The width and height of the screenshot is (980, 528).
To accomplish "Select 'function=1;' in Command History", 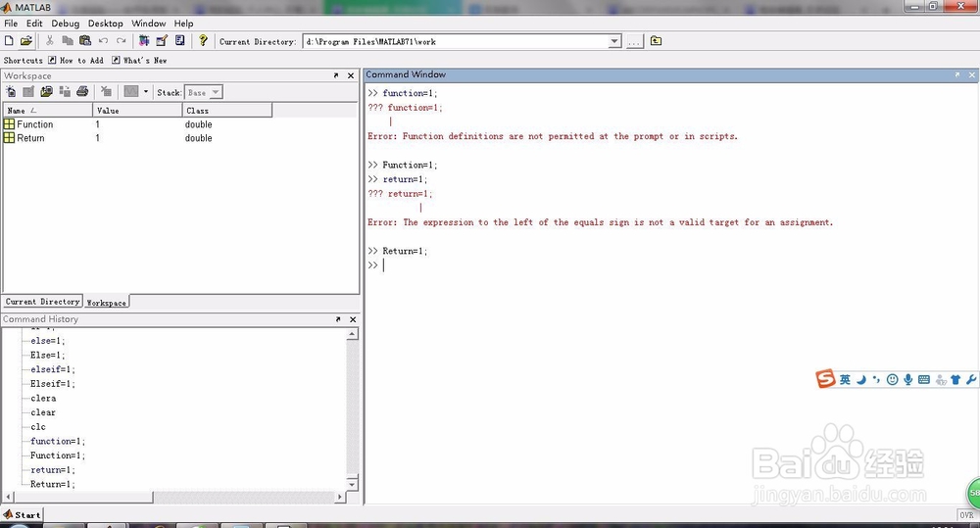I will click(58, 441).
